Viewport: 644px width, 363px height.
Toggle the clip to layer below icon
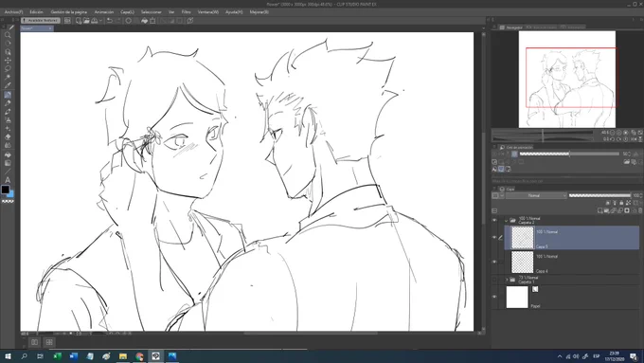coord(608,203)
